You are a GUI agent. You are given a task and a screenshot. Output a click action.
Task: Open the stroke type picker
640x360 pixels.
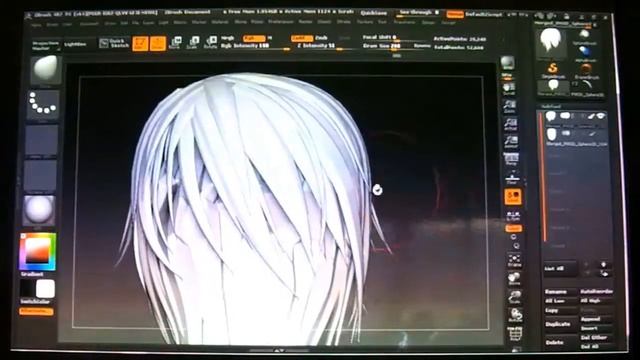(x=43, y=104)
